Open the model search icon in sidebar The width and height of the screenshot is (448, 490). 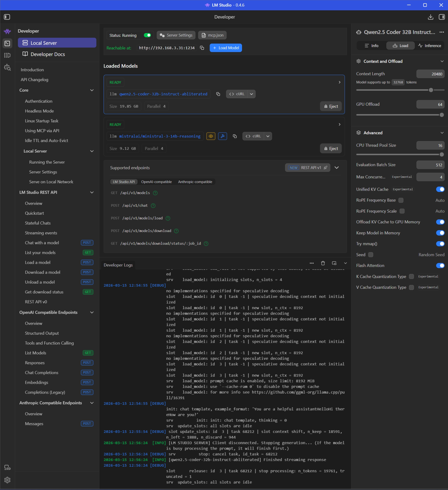pos(7,67)
